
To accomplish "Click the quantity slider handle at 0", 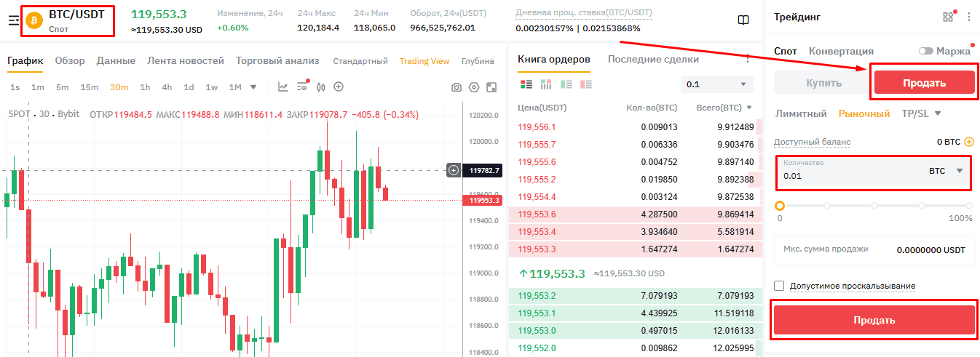I will pos(780,206).
